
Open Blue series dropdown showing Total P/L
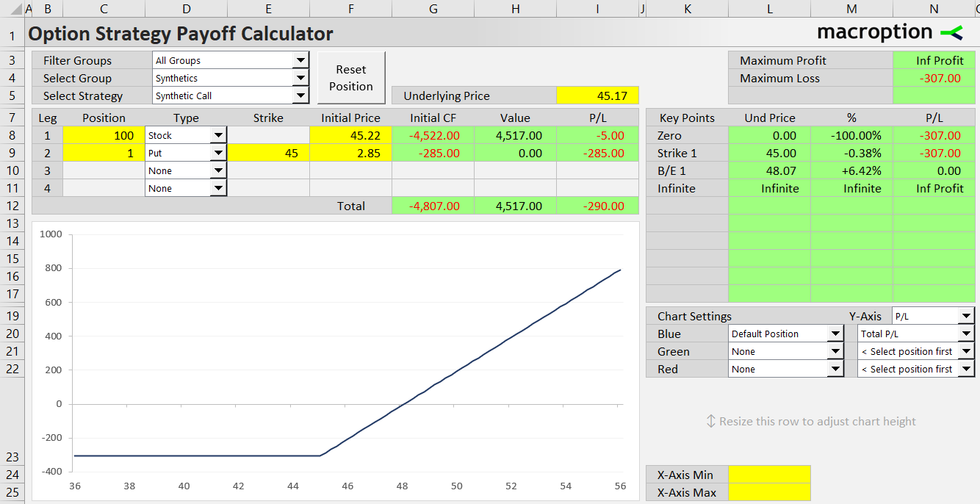coord(966,334)
